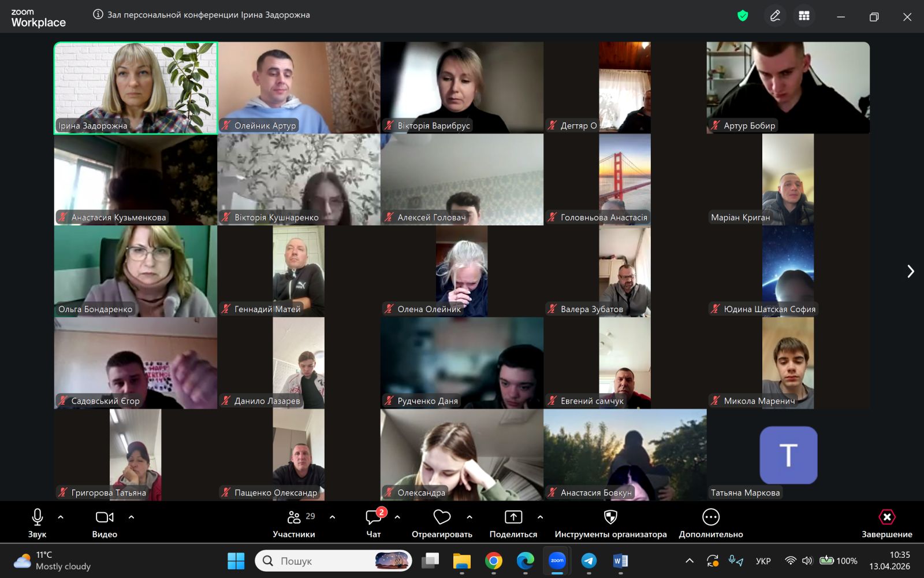
Task: Open the grid view layout icon
Action: point(804,16)
